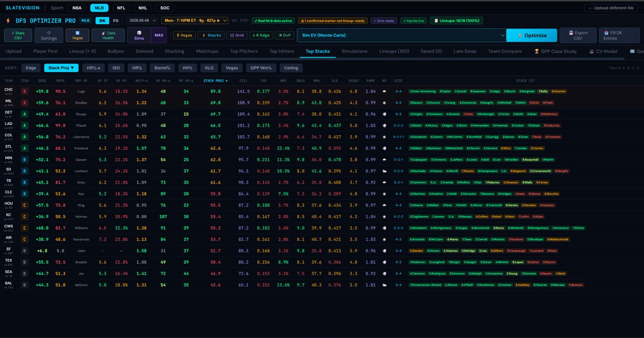Open the Main 7:10PM ET slate dropdown

point(194,20)
